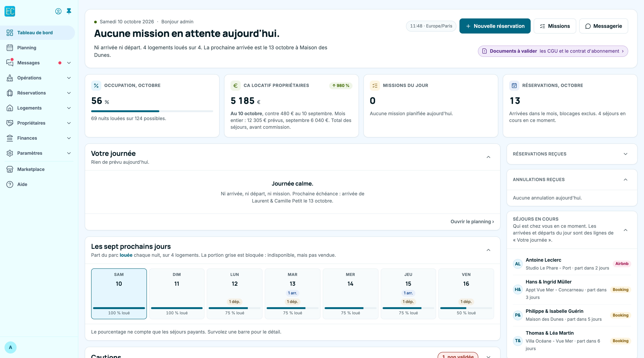Open the user account icon
Screen dimensions: 644x358
[58, 11]
